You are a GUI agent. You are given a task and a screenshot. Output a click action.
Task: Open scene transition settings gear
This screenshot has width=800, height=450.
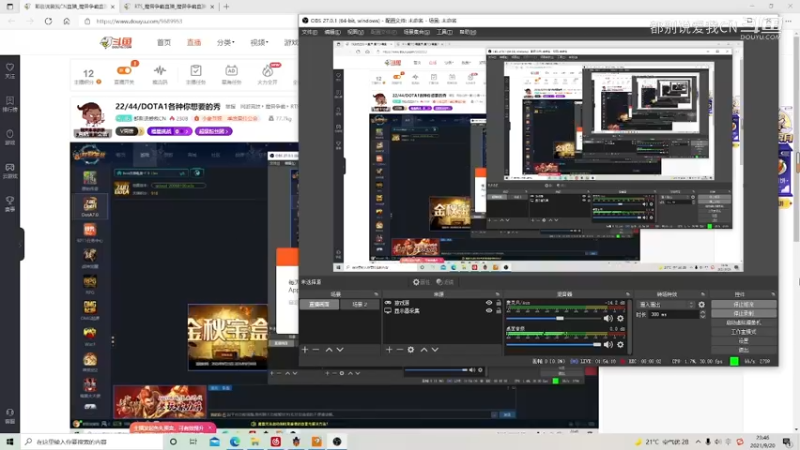coord(702,305)
